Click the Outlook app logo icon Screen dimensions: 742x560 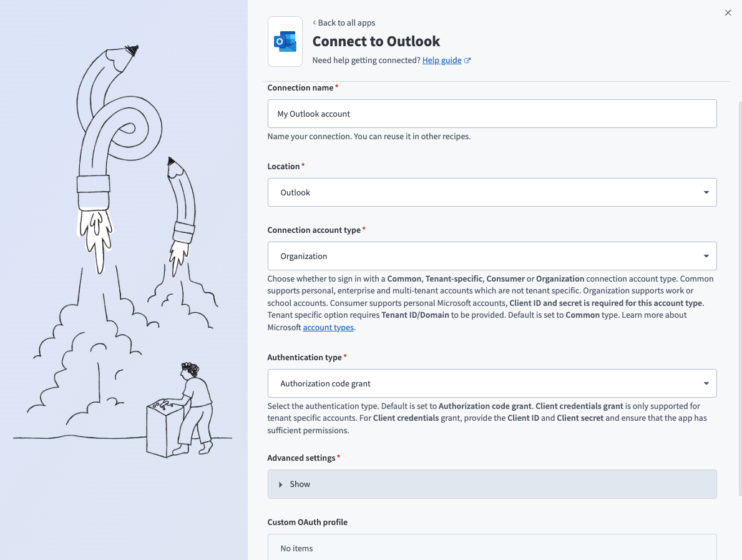coord(285,42)
